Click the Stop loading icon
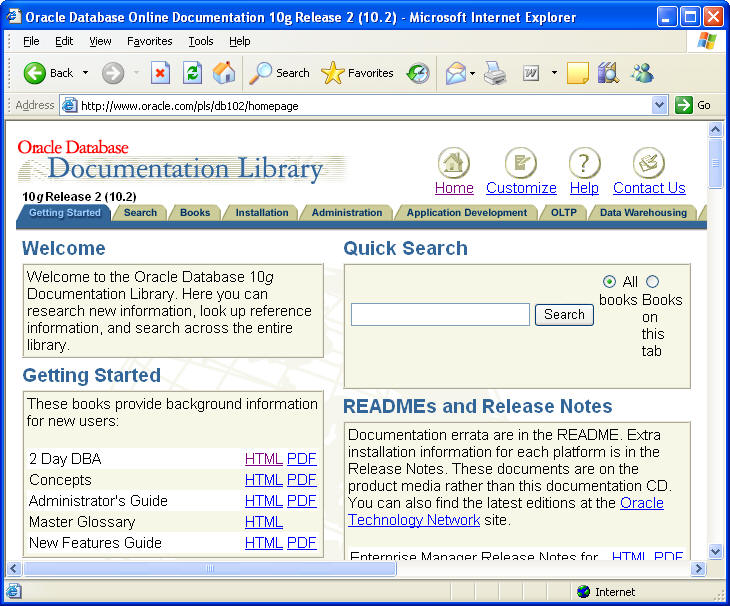The width and height of the screenshot is (730, 606). (x=160, y=73)
